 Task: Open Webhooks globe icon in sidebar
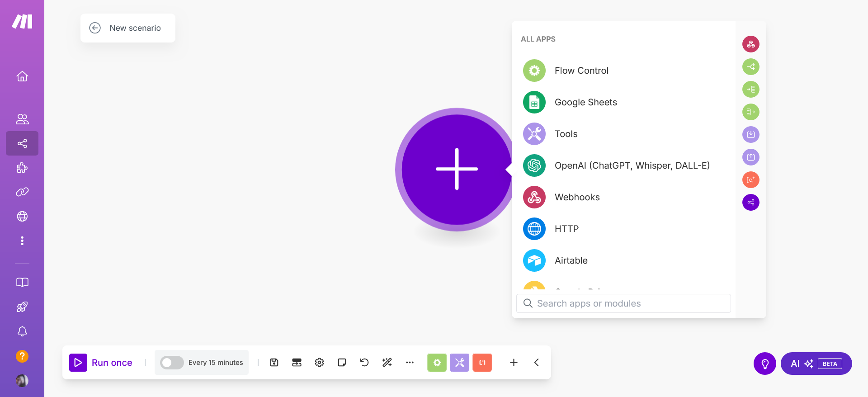tap(22, 217)
